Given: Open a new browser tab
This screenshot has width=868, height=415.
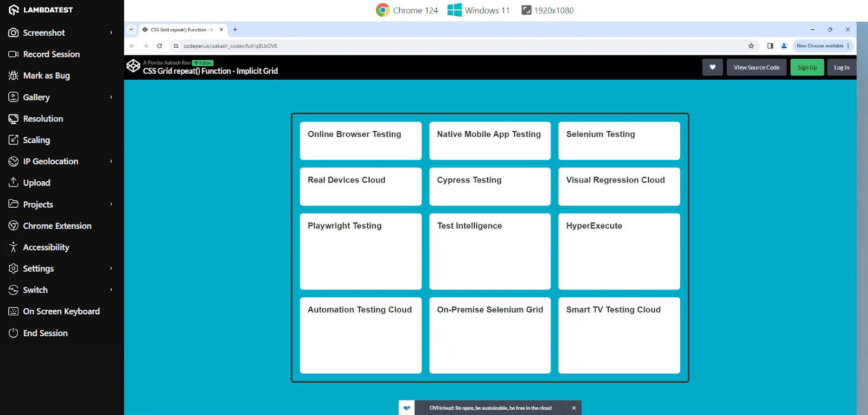Looking at the screenshot, I should [x=235, y=30].
